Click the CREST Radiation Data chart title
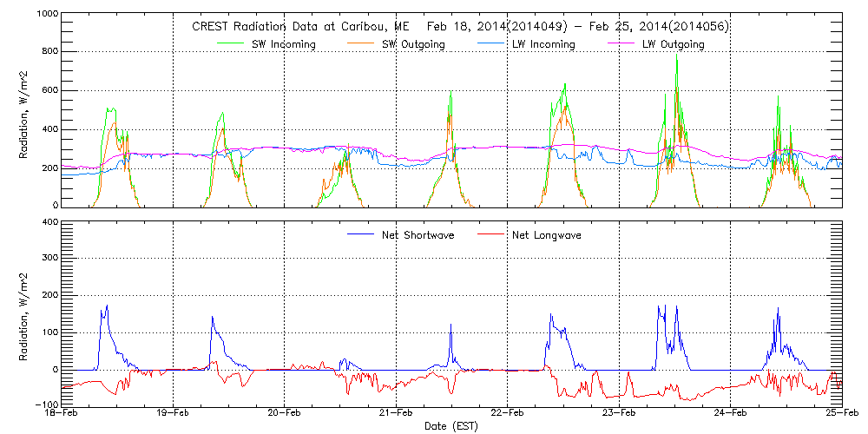868x434 pixels. click(x=460, y=27)
